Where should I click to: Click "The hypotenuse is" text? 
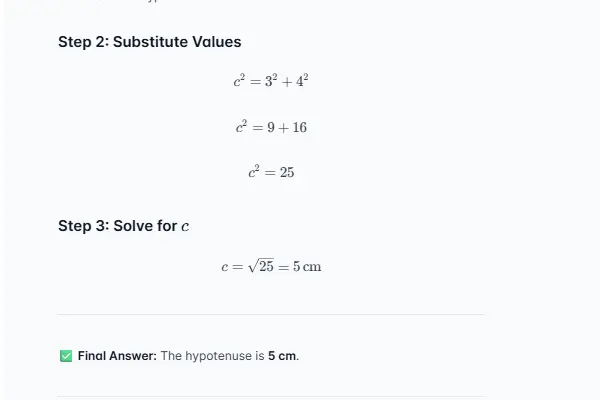click(x=212, y=356)
